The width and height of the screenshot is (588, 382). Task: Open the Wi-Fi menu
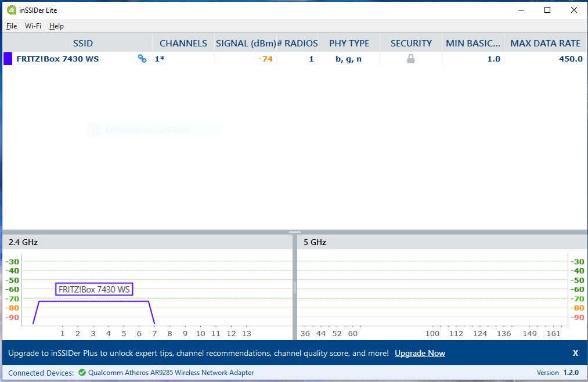[x=33, y=26]
